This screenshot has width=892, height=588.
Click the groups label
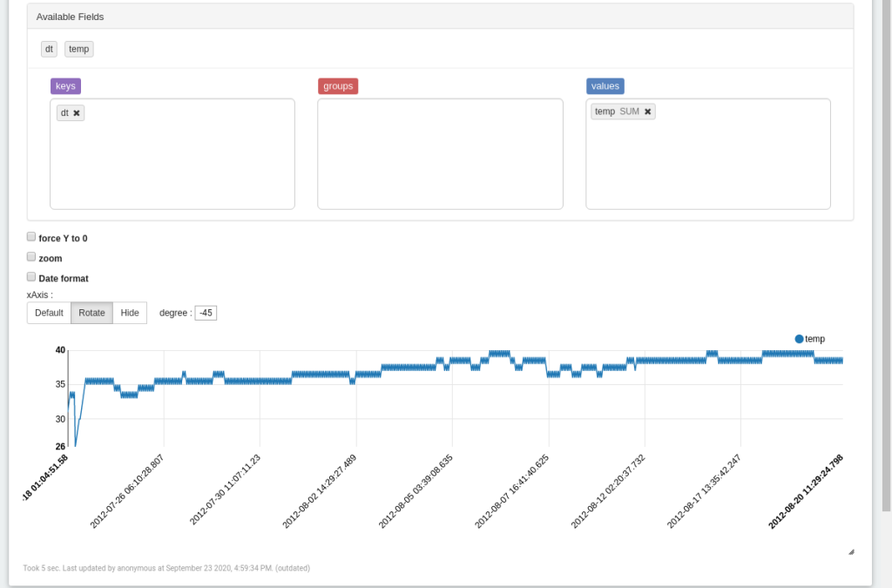point(338,85)
